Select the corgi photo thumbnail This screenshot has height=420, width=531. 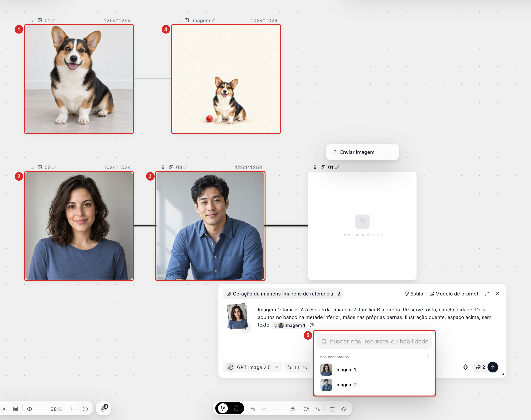click(79, 79)
